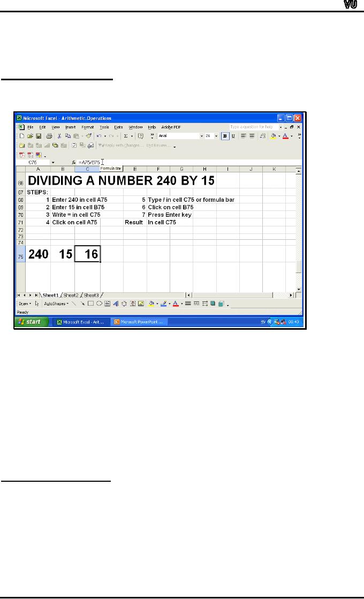Image resolution: width=364 pixels, height=599 pixels.
Task: Click the Font Color A on formatting toolbar
Action: [285, 136]
